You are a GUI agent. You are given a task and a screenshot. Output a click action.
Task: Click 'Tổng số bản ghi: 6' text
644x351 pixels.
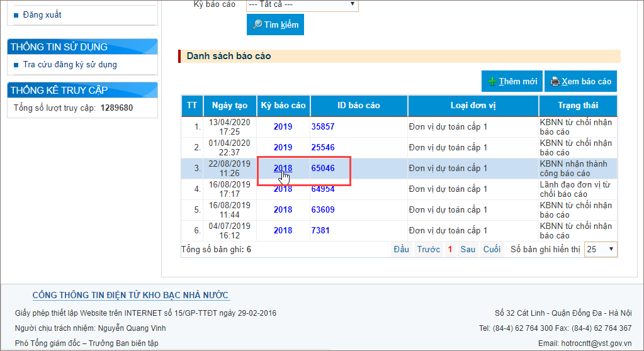[216, 249]
